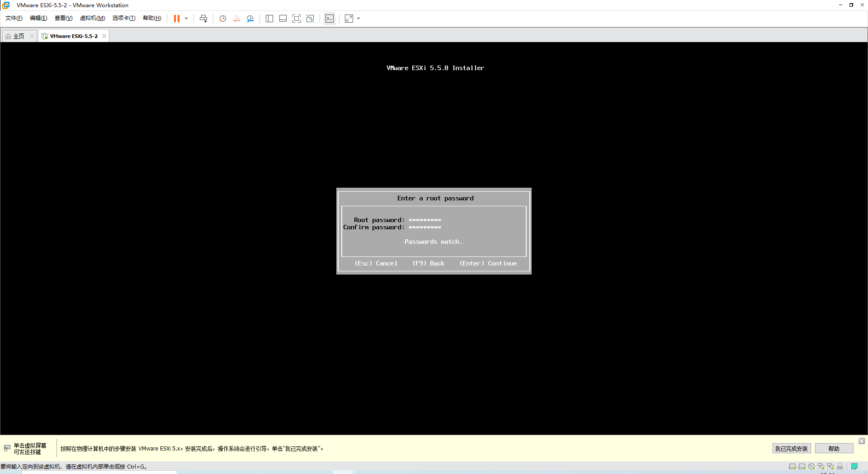Click the network adapter status icon
868x474 pixels.
821,466
